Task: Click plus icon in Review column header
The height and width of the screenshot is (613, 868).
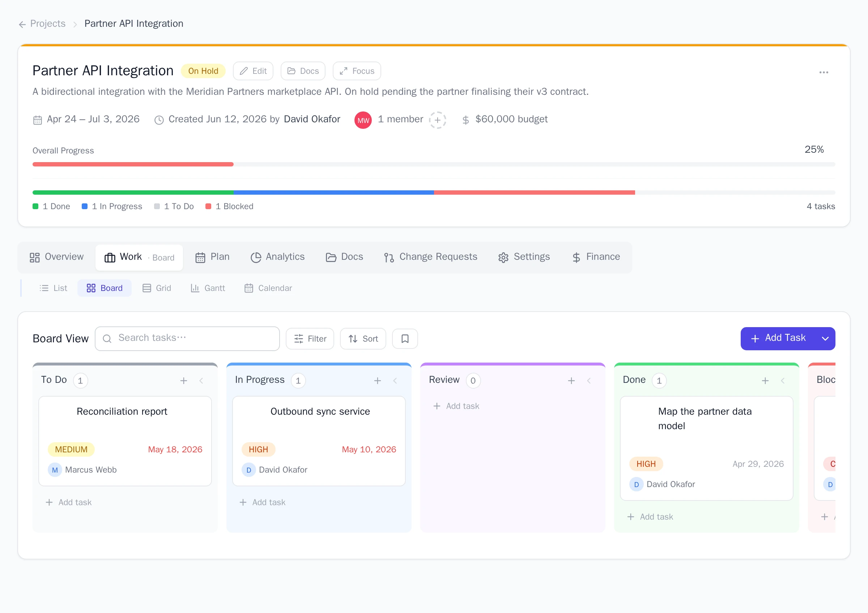Action: [571, 380]
